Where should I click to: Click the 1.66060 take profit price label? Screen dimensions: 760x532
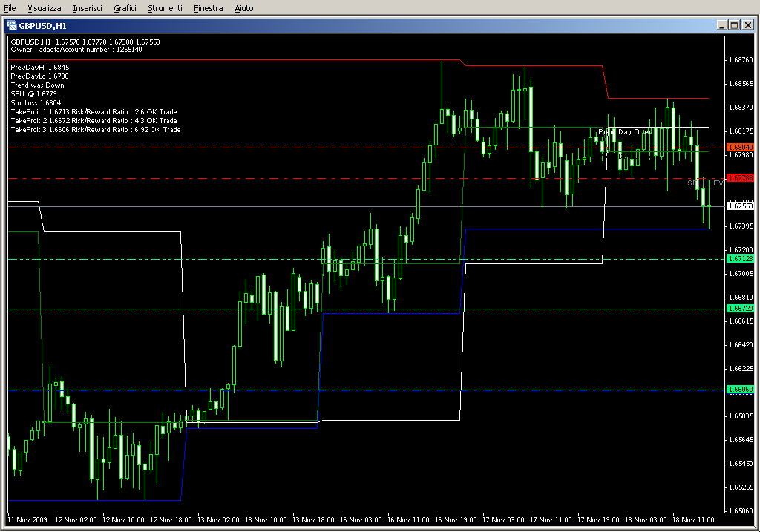point(741,389)
